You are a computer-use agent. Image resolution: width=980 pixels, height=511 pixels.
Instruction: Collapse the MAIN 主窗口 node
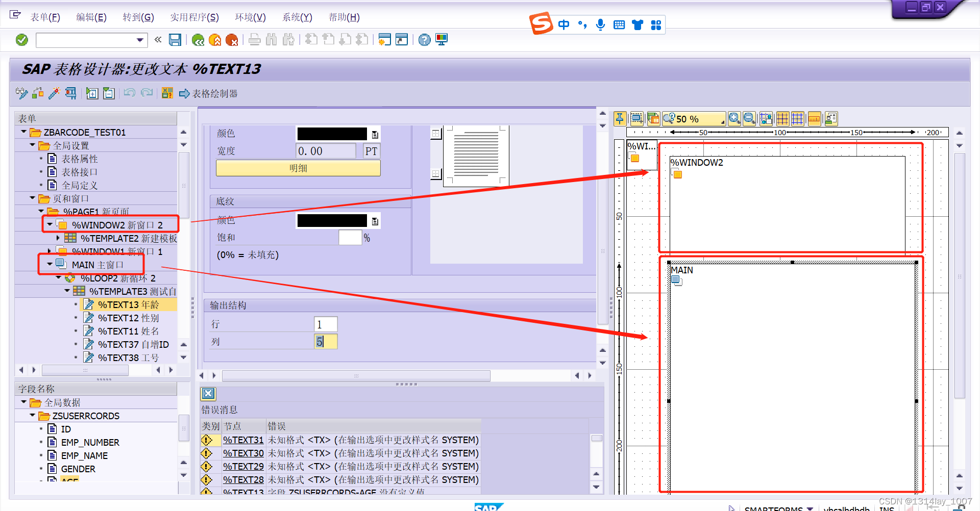click(50, 265)
